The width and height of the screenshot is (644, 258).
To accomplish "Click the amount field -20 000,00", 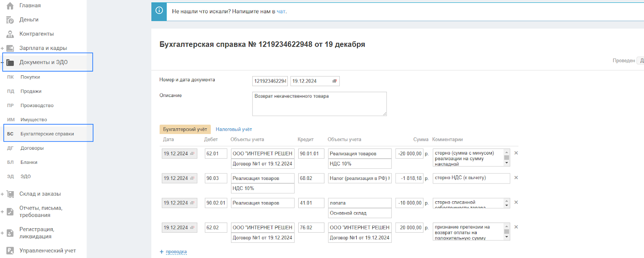I will tap(409, 153).
